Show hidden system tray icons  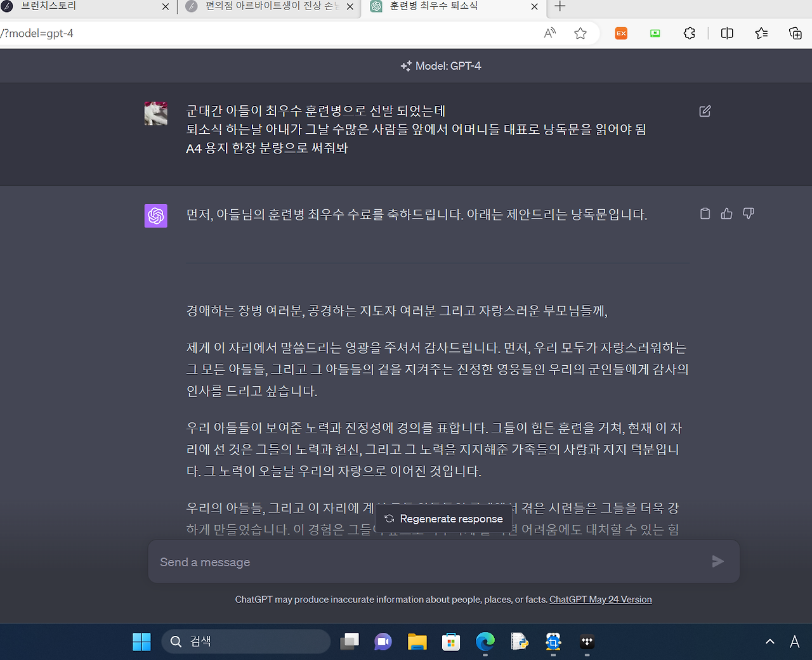point(770,642)
